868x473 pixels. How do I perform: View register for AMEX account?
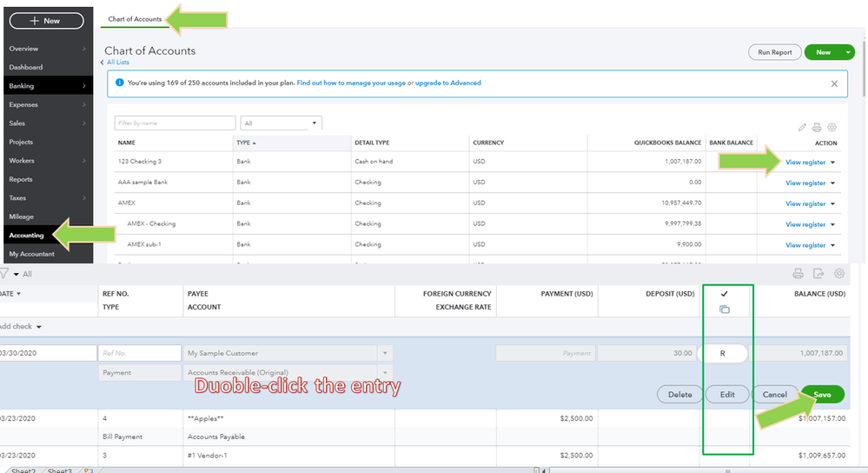805,203
